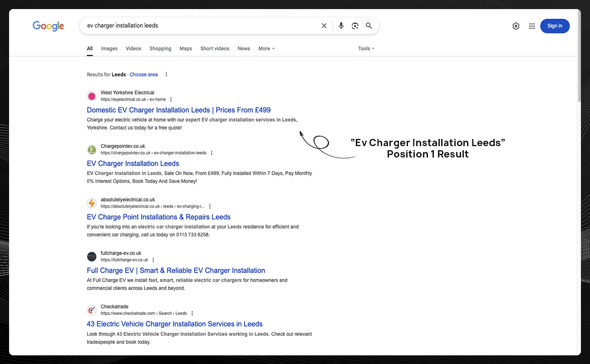
Task: Click into the search query input field
Action: (x=200, y=26)
